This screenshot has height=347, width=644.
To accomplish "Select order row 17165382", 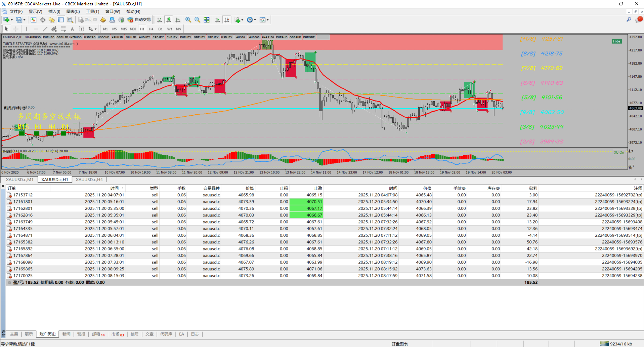I will coord(325,242).
